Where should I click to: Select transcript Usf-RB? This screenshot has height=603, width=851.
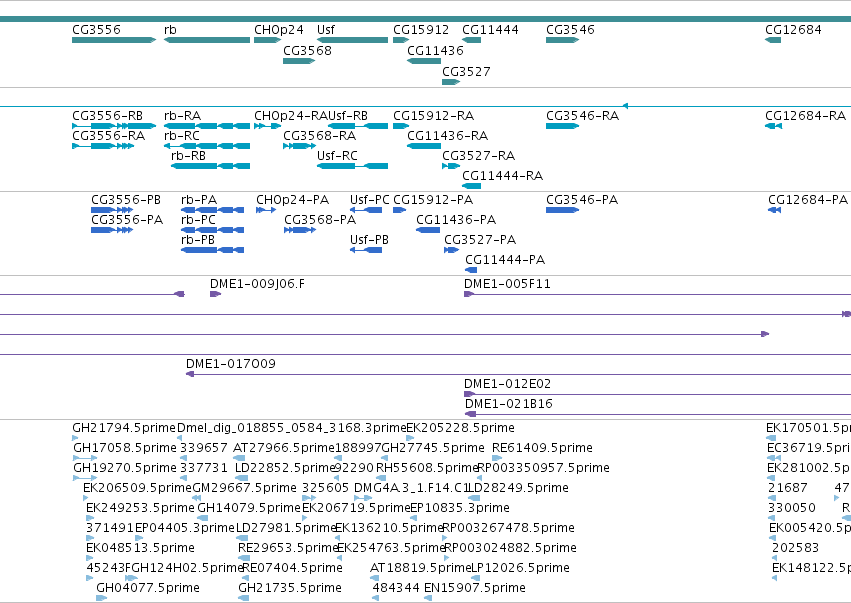(358, 126)
